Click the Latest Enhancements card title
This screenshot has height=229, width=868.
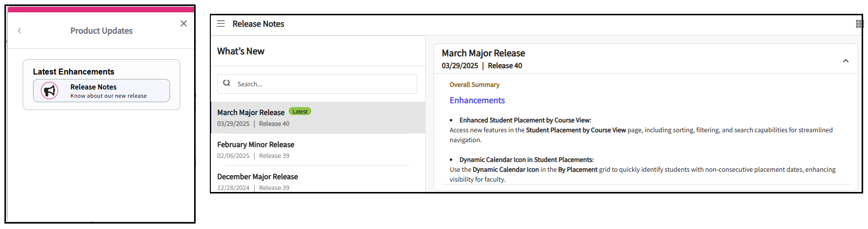[x=73, y=72]
